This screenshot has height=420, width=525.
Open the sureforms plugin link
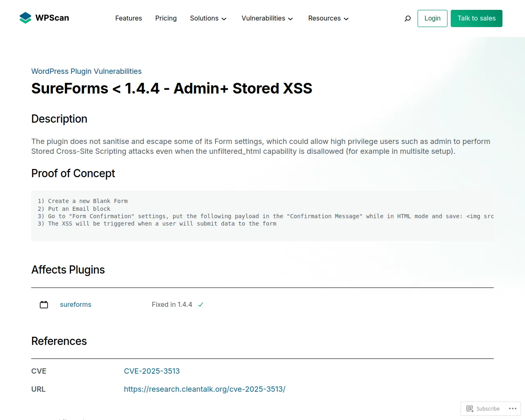click(x=75, y=305)
